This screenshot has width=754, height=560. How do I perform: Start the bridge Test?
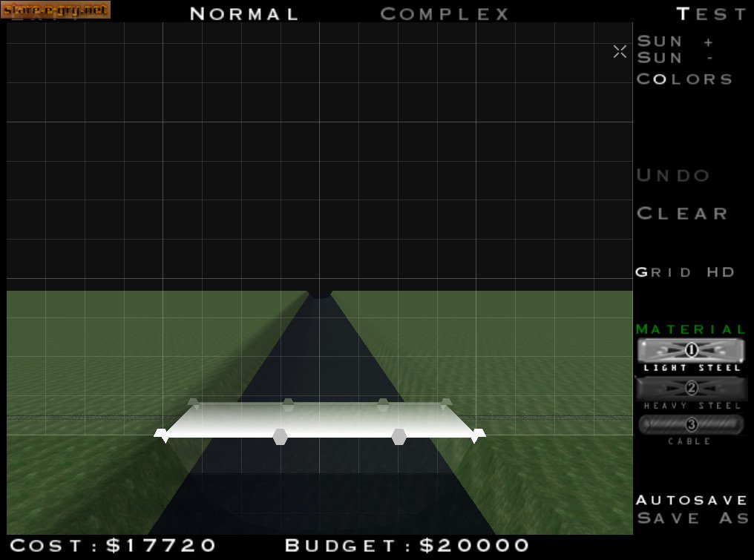(711, 14)
